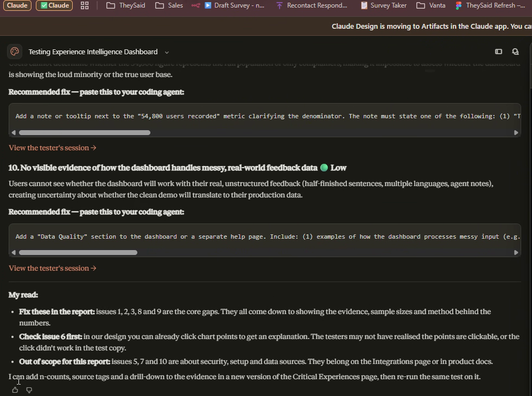Open the Draft Survey bookmark

(235, 5)
